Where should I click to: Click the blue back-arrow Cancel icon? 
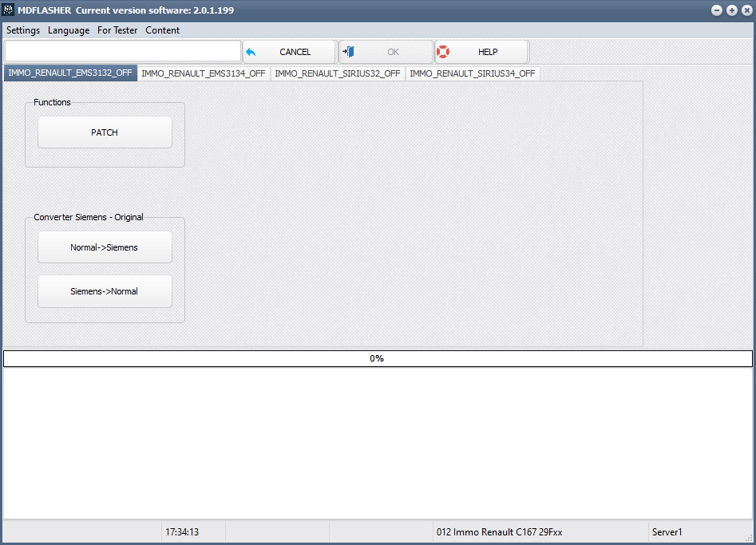(251, 52)
